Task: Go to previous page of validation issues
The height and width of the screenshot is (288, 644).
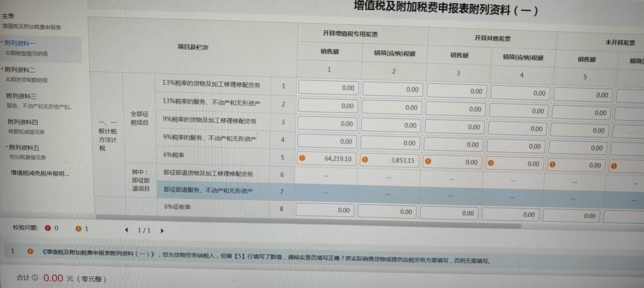Action: [x=127, y=230]
